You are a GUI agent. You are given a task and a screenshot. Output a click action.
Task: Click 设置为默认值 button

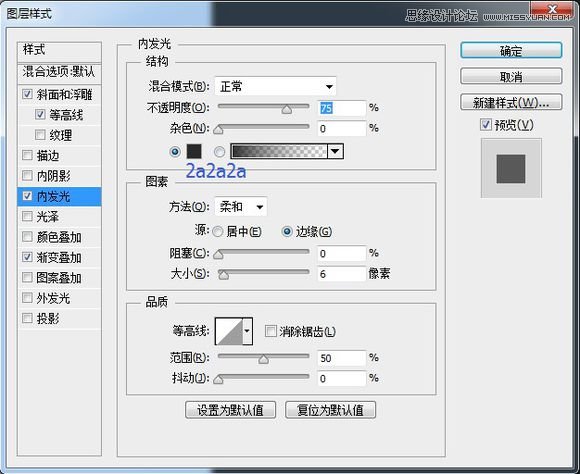point(230,410)
